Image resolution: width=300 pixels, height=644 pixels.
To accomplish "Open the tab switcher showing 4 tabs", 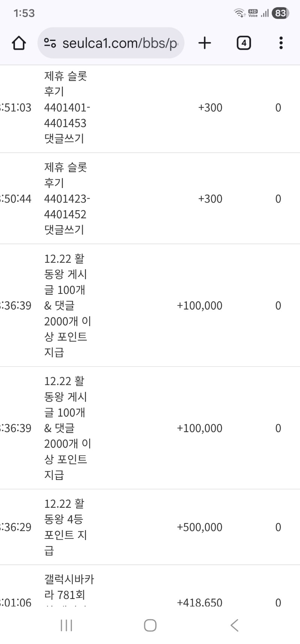I will [243, 43].
